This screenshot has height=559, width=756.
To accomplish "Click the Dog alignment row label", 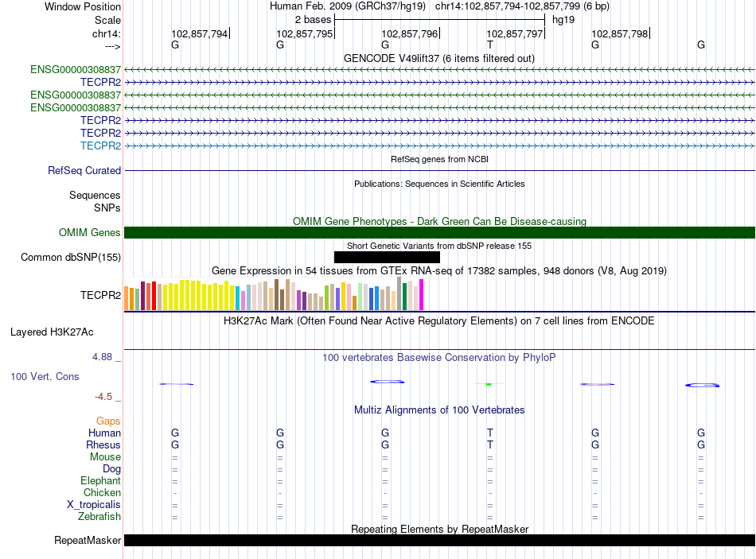I will tap(111, 469).
